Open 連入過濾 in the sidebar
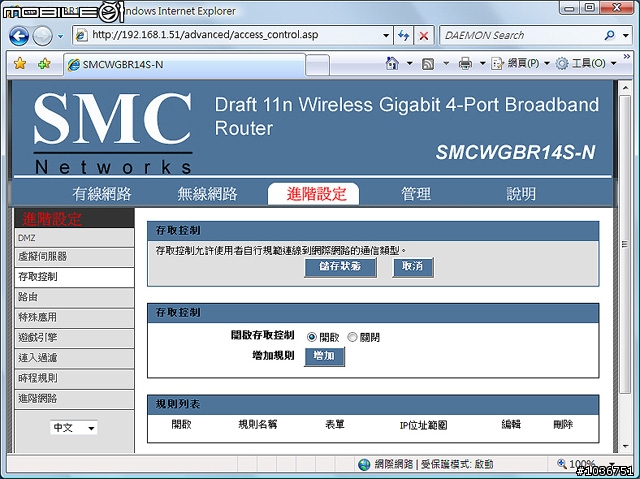The height and width of the screenshot is (479, 640). [x=74, y=358]
